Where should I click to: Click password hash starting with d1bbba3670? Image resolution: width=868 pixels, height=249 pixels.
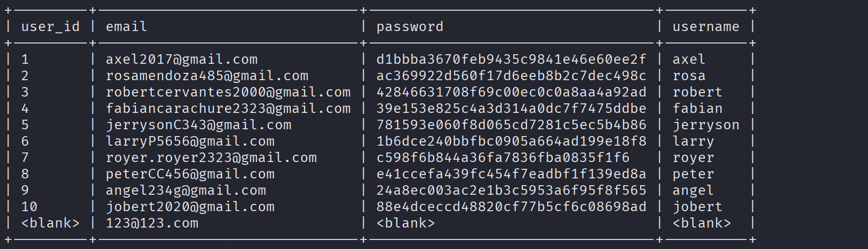(512, 59)
